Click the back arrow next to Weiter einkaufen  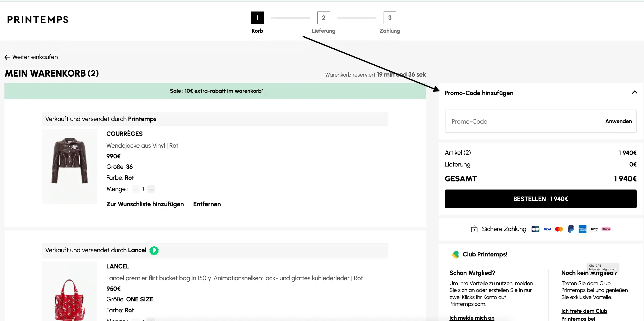click(7, 57)
